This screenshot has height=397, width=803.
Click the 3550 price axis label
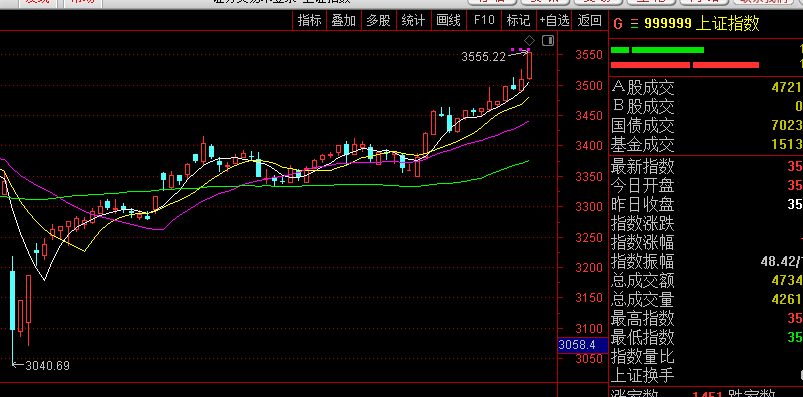[x=589, y=55]
